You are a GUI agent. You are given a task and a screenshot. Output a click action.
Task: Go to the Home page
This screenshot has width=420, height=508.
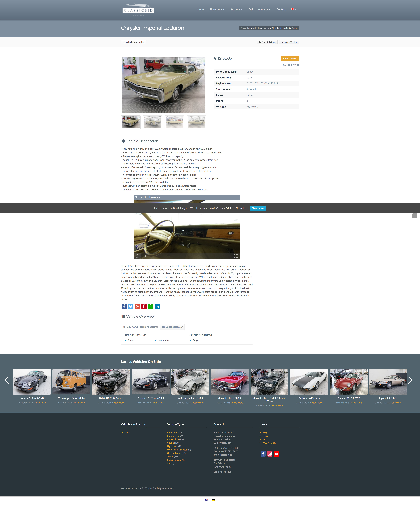[201, 9]
